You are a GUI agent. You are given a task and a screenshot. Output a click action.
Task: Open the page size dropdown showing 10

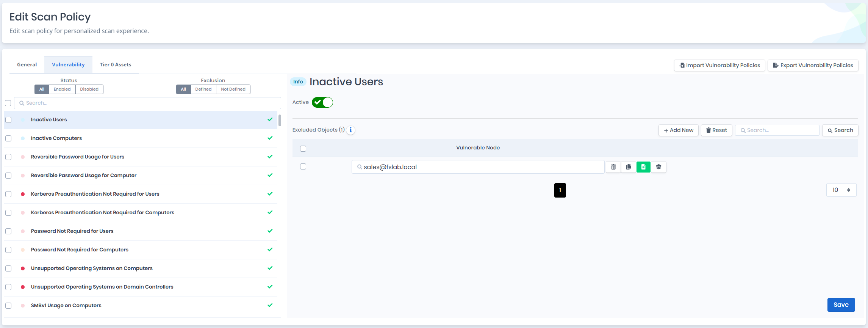click(x=841, y=190)
